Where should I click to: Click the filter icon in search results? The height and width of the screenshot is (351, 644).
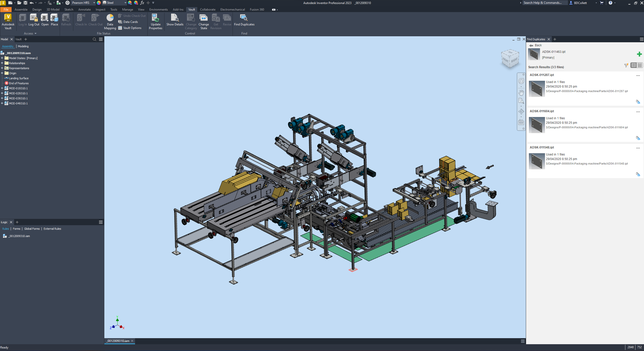626,65
